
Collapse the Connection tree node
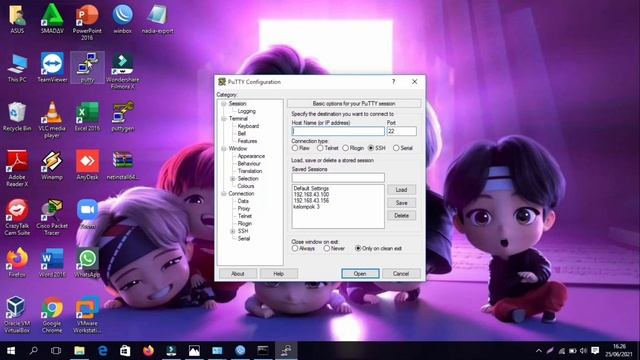point(224,194)
